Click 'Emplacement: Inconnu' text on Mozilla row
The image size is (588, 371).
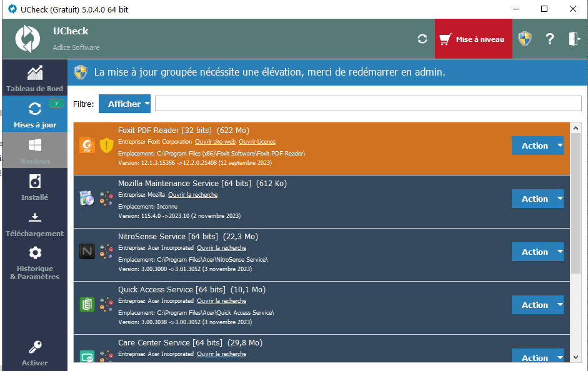click(x=147, y=207)
